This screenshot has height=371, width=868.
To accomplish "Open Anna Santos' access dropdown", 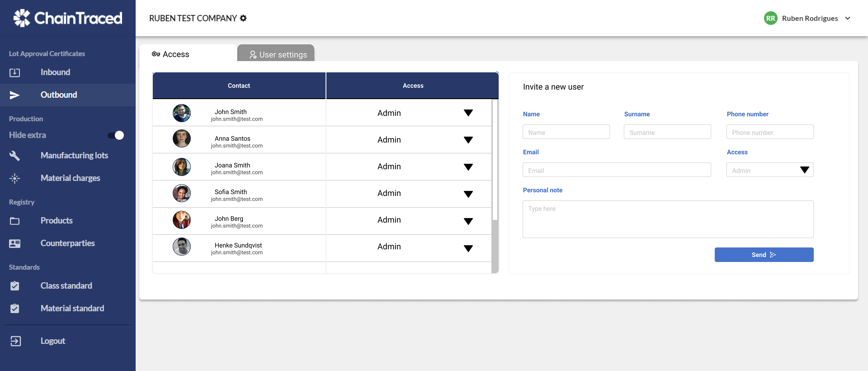I will point(468,140).
